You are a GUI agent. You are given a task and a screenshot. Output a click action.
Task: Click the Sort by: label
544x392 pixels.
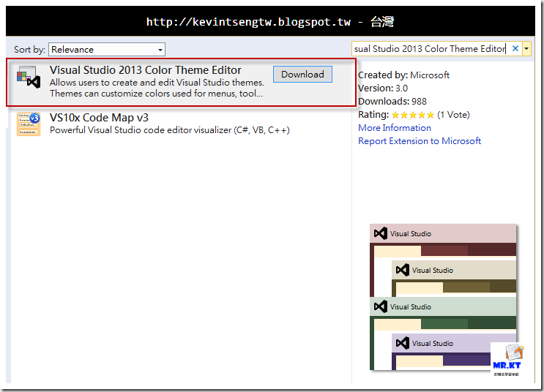click(29, 50)
